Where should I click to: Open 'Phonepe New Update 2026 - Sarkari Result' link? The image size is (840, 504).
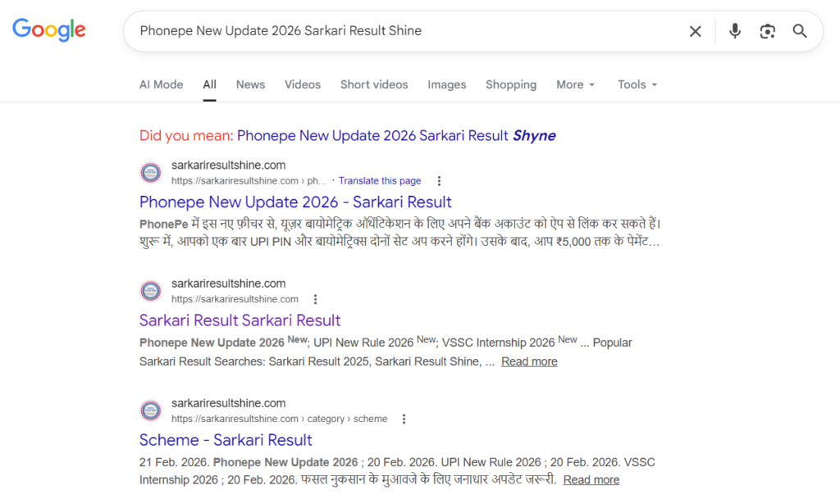click(295, 202)
